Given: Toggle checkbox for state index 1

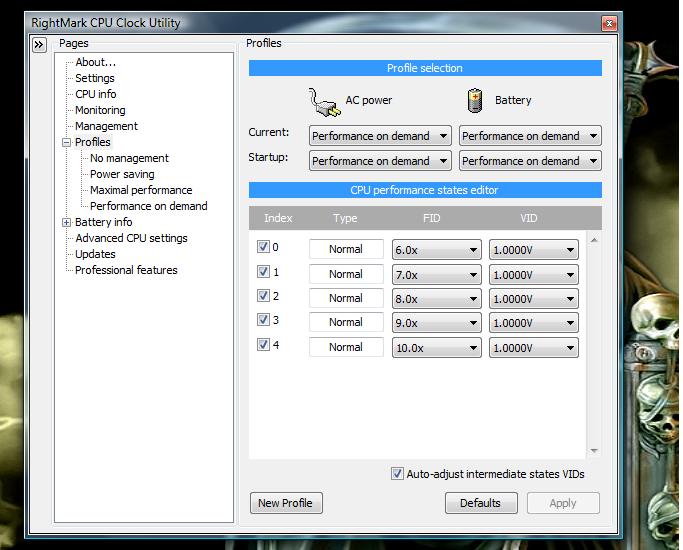Looking at the screenshot, I should pos(263,272).
